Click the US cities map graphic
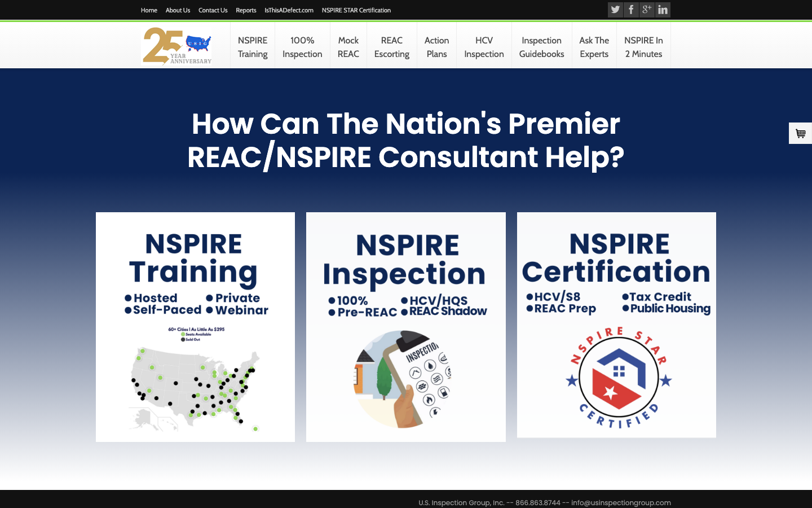The height and width of the screenshot is (508, 812). [x=195, y=389]
